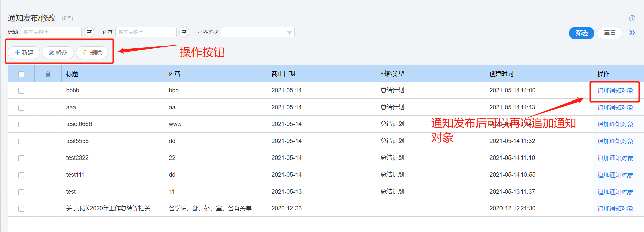The width and height of the screenshot is (644, 232).
Task: Toggle the select-all checkbox in header
Action: [x=21, y=74]
